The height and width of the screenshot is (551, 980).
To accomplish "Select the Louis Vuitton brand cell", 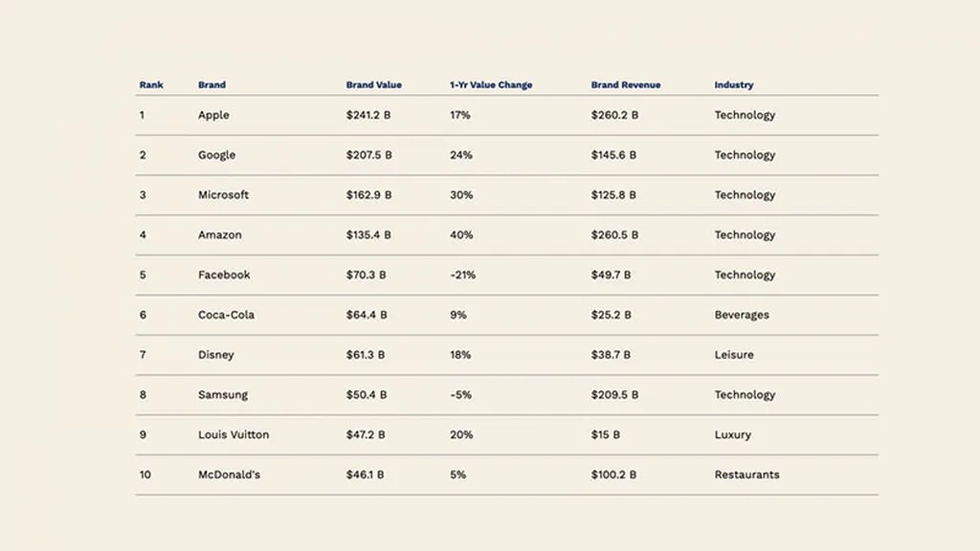I will [234, 434].
